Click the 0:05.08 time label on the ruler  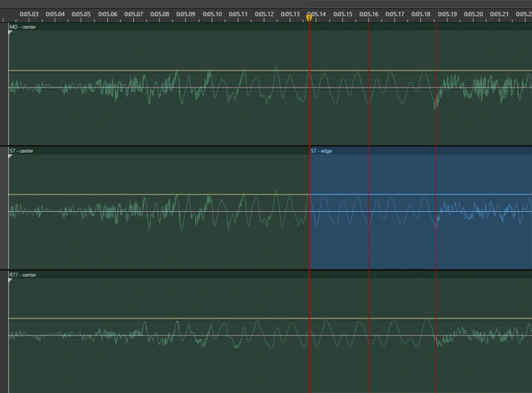coord(160,14)
